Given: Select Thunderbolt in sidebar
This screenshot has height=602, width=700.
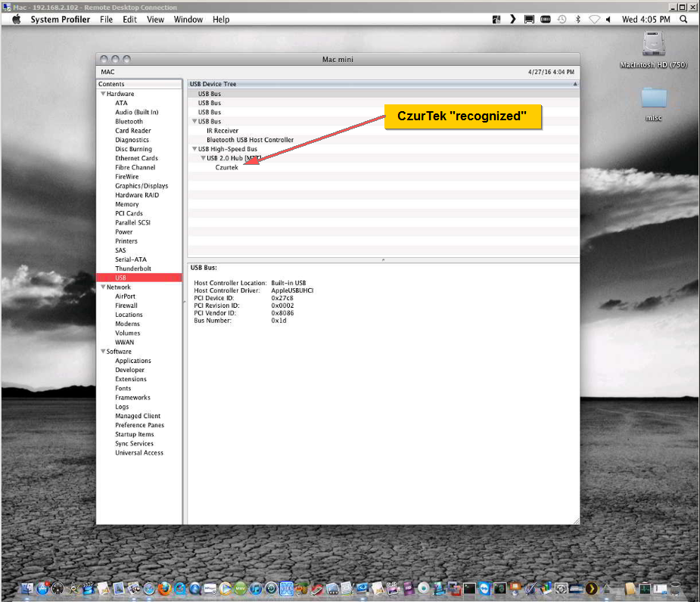Looking at the screenshot, I should (x=133, y=268).
